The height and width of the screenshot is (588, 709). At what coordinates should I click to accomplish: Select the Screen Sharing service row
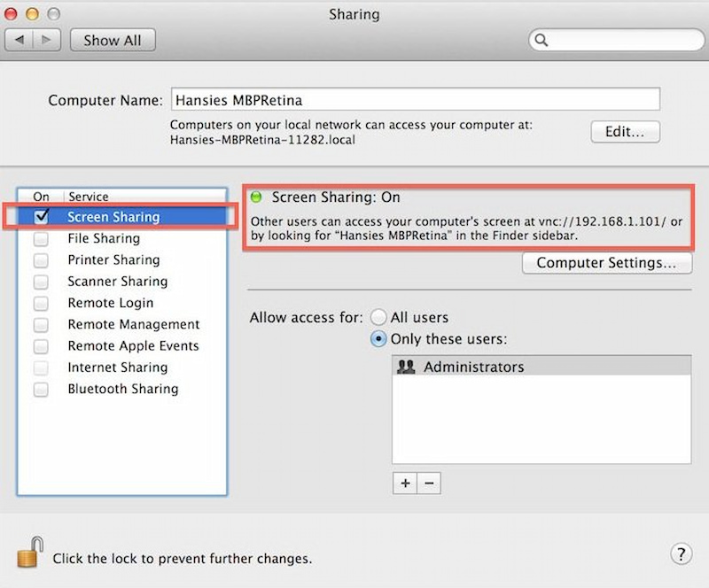[x=122, y=216]
